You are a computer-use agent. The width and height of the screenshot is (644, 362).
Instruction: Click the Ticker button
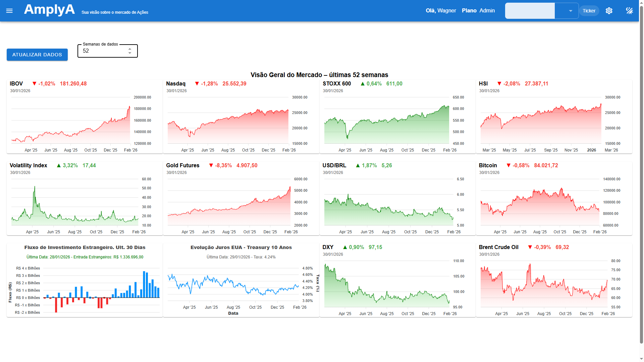(589, 11)
